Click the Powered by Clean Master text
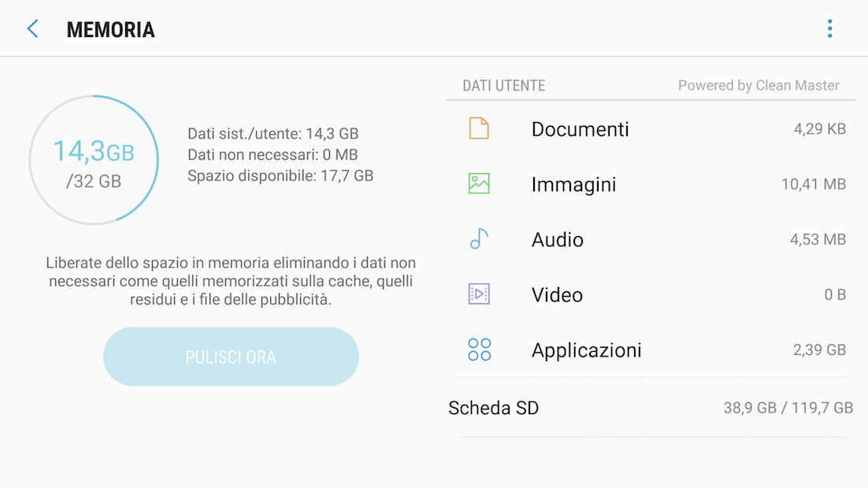This screenshot has height=488, width=868. [x=759, y=86]
